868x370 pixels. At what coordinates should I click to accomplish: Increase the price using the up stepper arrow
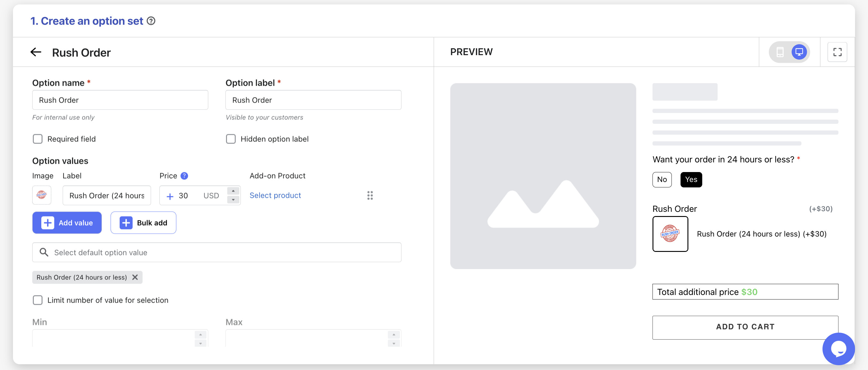pyautogui.click(x=233, y=191)
